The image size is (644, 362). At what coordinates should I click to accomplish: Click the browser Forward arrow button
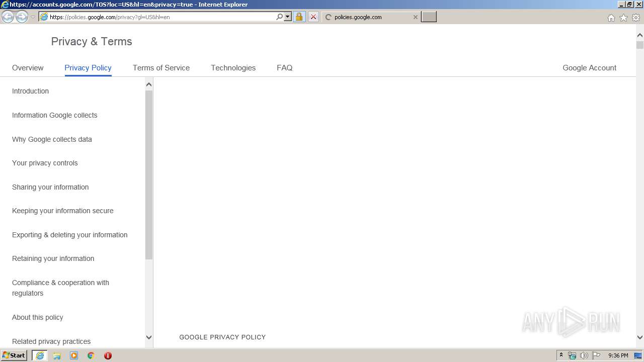(22, 17)
